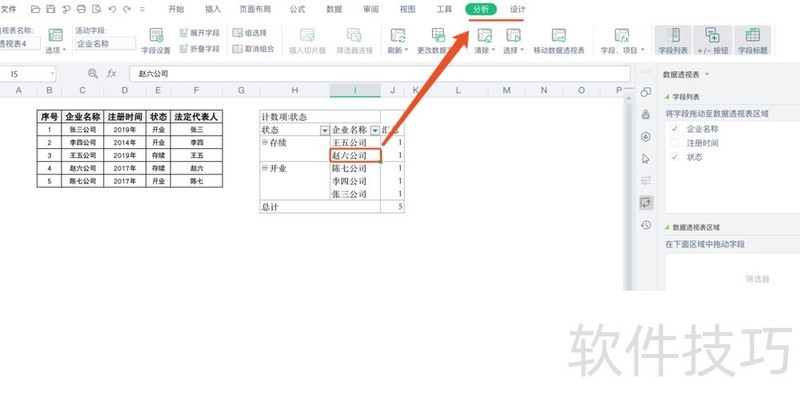Click the 移动数据透视表 move pivot table icon
Screen dimensions: 800x410
559,36
